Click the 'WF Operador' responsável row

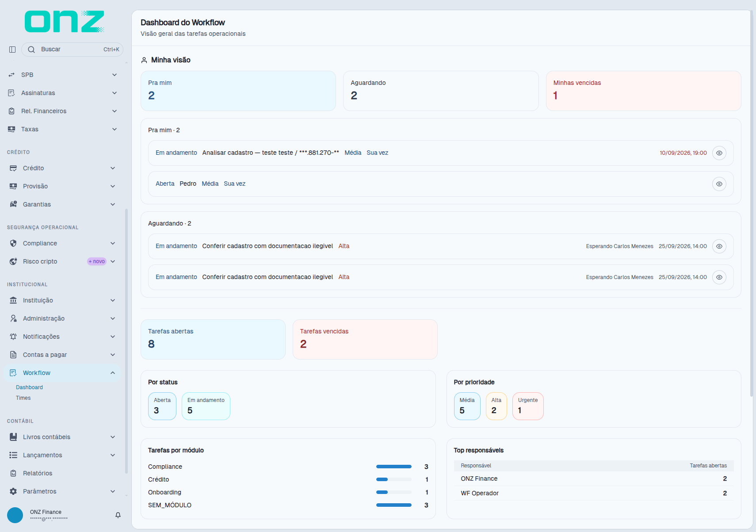[x=594, y=493]
